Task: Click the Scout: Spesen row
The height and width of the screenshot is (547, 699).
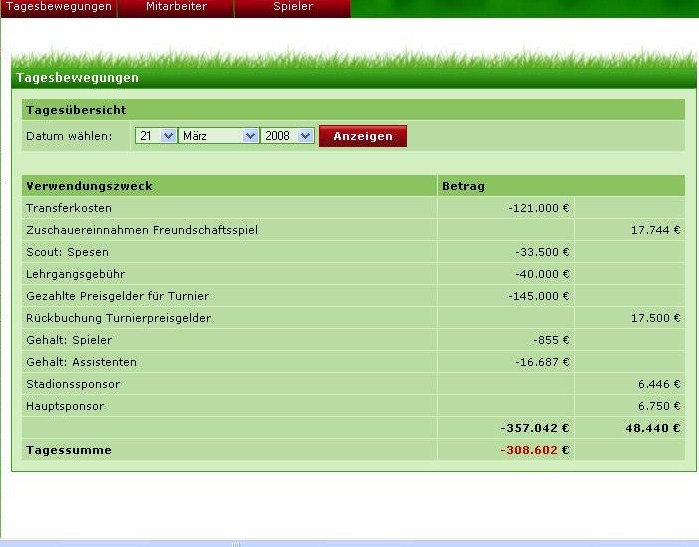Action: 67,252
